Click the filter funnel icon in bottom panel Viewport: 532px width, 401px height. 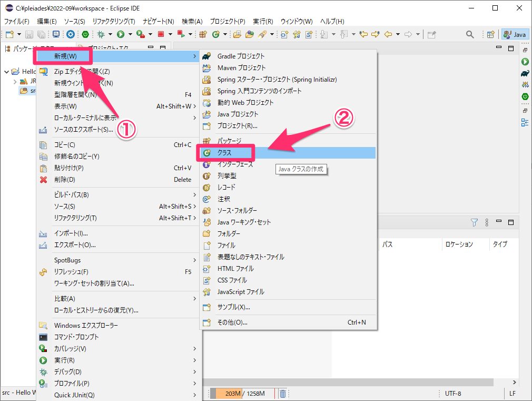click(474, 222)
